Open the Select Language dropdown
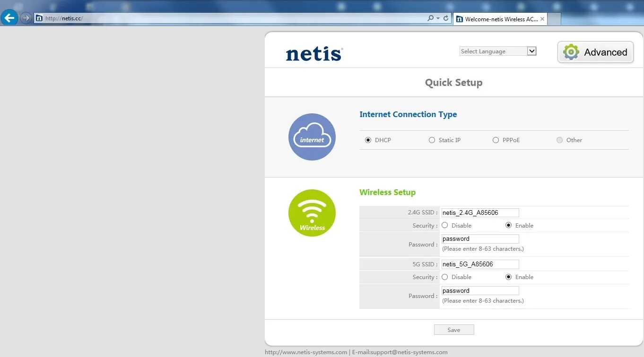644x357 pixels. pos(498,51)
